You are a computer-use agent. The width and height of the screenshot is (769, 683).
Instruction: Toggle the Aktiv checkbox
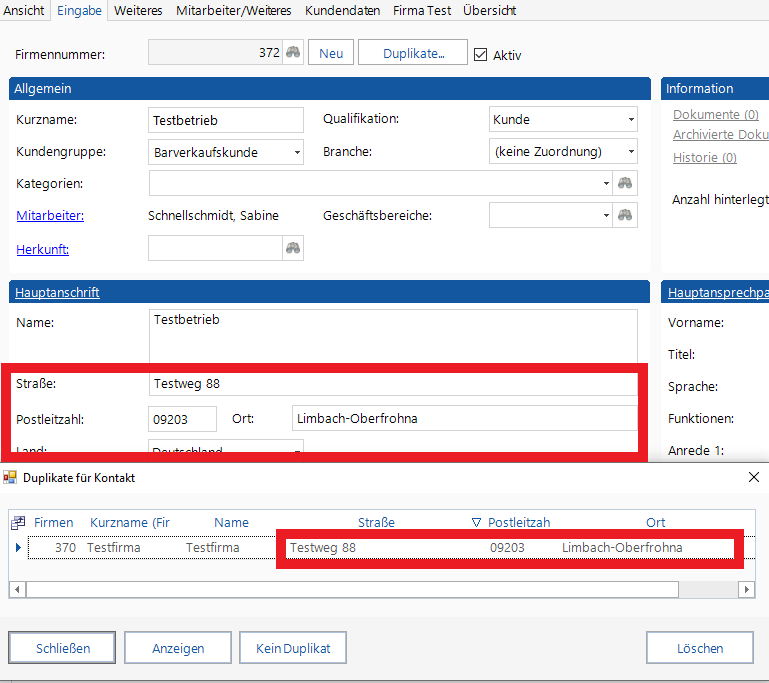(x=480, y=55)
